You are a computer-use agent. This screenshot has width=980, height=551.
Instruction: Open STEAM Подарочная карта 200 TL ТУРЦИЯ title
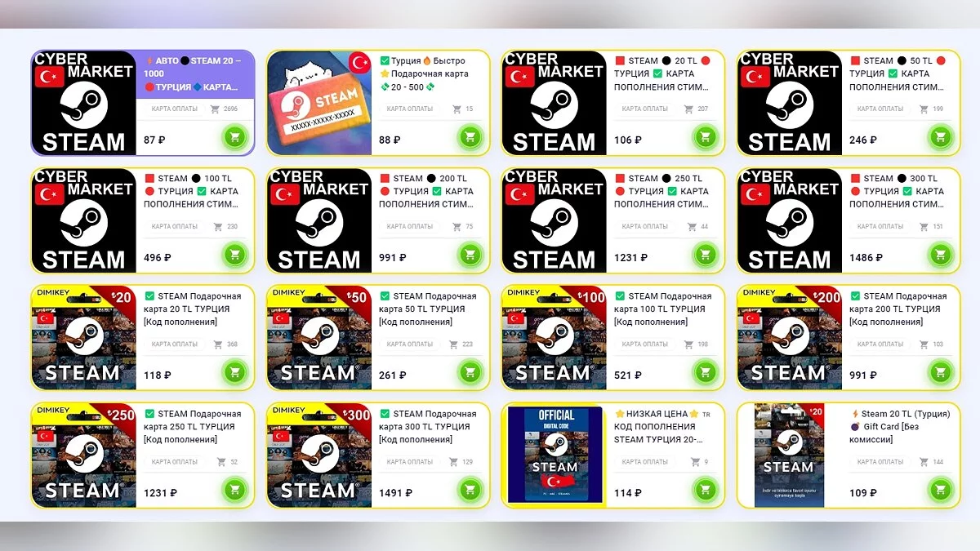898,309
